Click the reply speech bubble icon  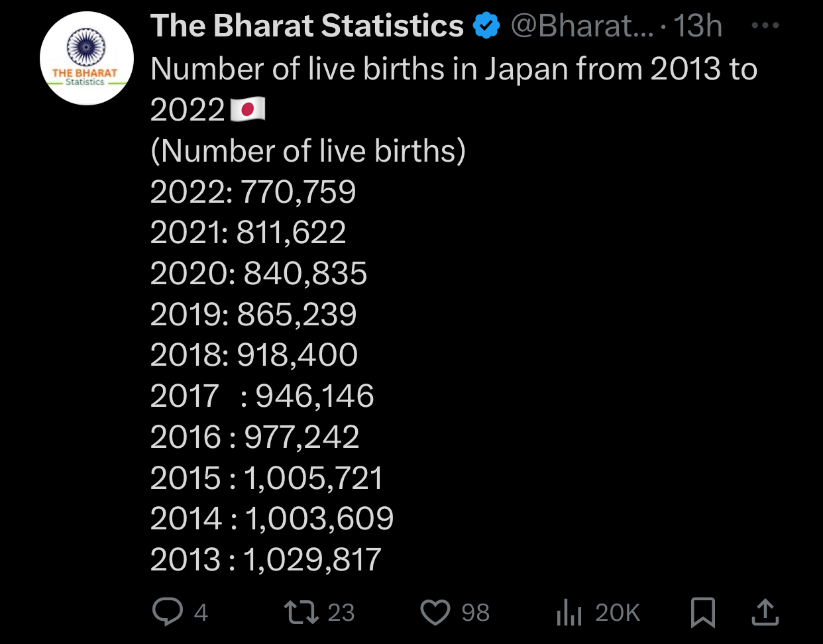(x=168, y=612)
